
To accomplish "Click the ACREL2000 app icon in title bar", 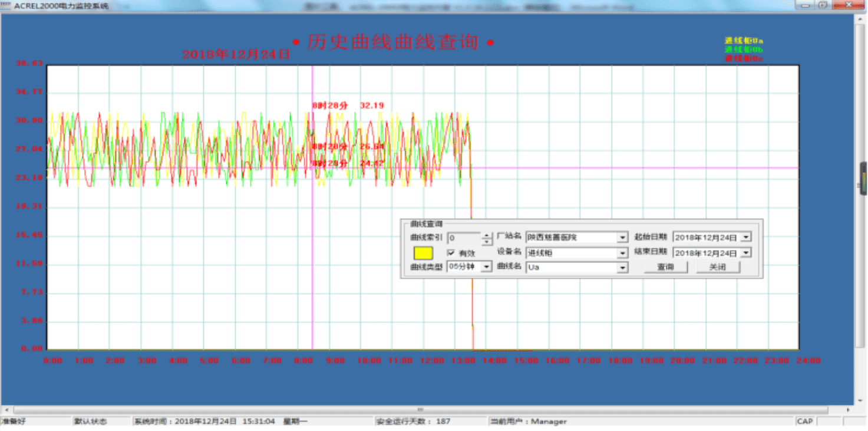I will tap(5, 5).
